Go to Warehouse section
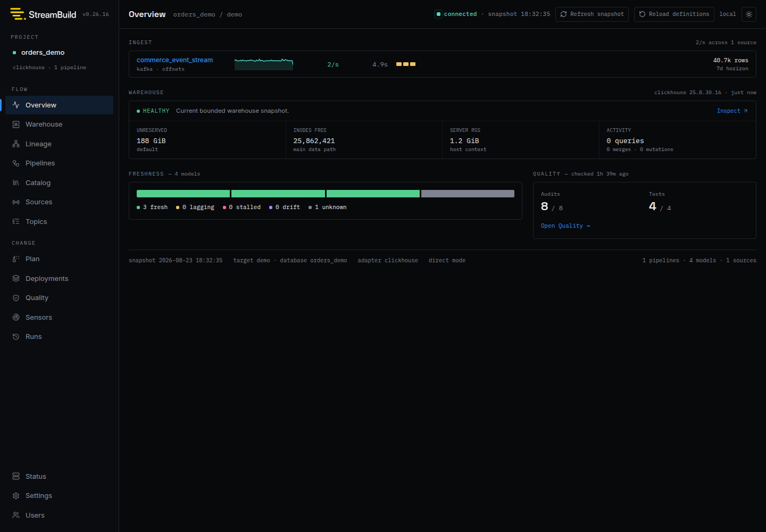The image size is (766, 532). 60,124
